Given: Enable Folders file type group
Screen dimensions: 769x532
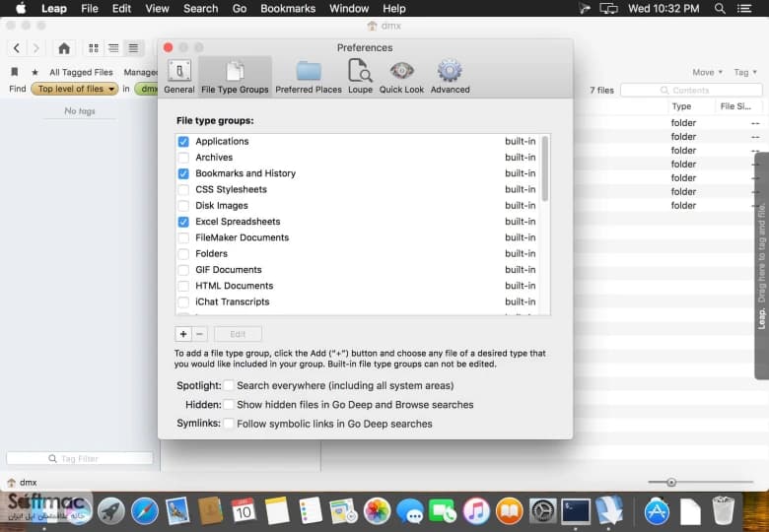Looking at the screenshot, I should click(183, 254).
